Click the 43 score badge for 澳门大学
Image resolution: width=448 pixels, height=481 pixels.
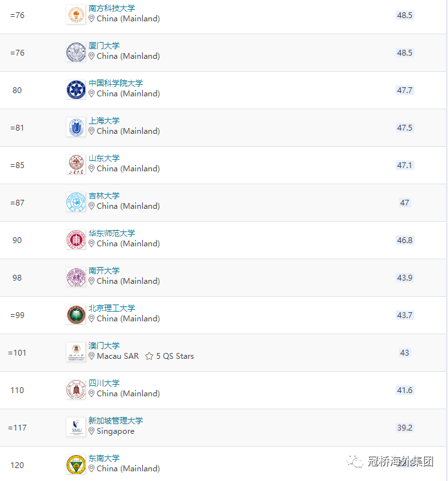click(405, 353)
